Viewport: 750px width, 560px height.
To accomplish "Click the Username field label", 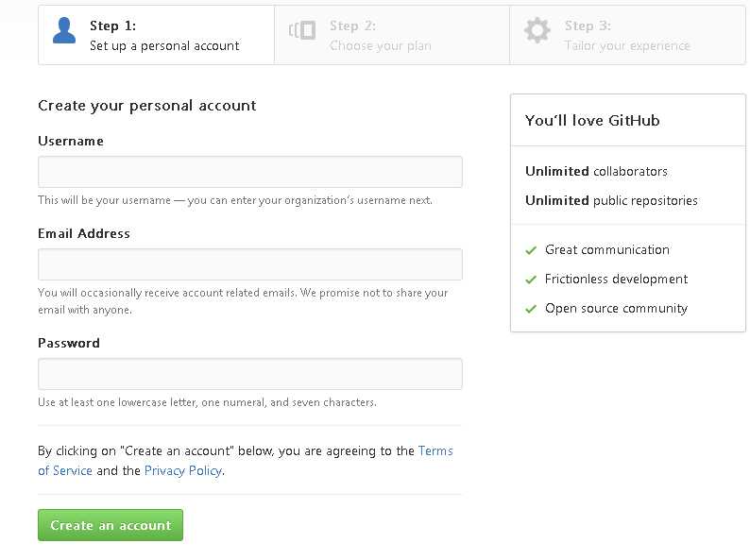I will 71,141.
